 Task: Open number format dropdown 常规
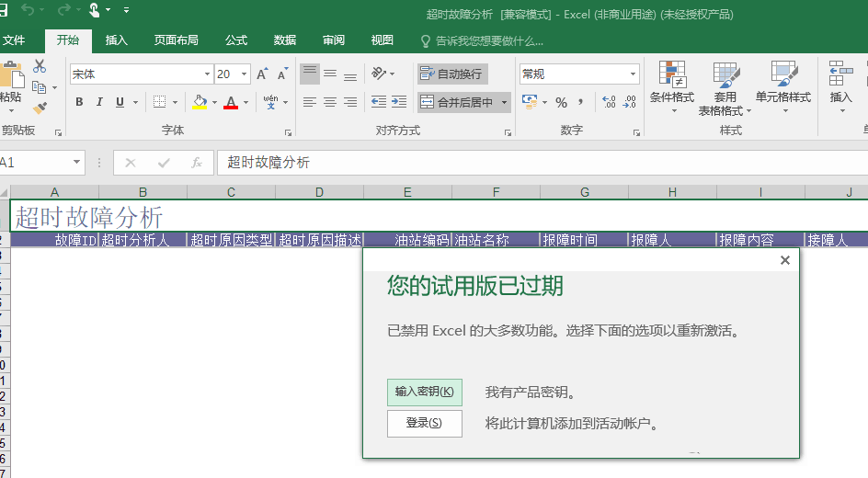click(633, 74)
